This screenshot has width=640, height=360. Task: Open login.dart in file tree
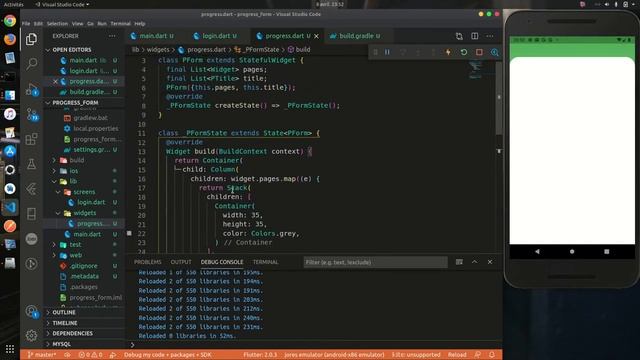[91, 202]
